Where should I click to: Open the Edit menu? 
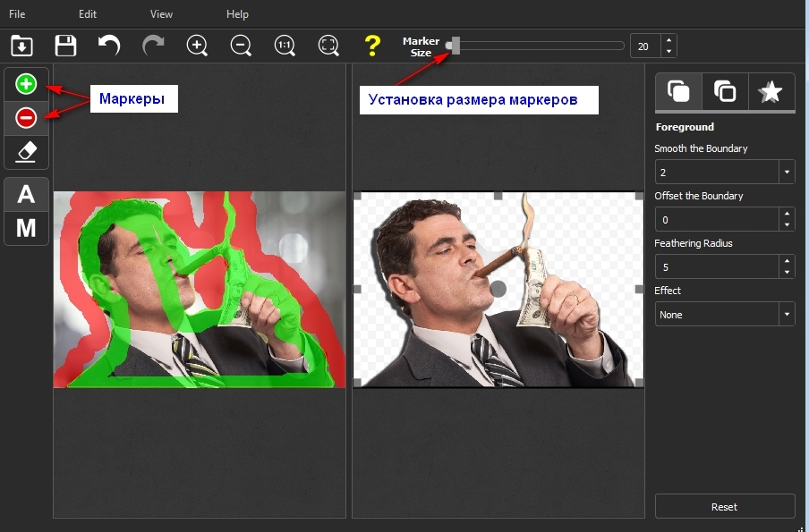87,14
